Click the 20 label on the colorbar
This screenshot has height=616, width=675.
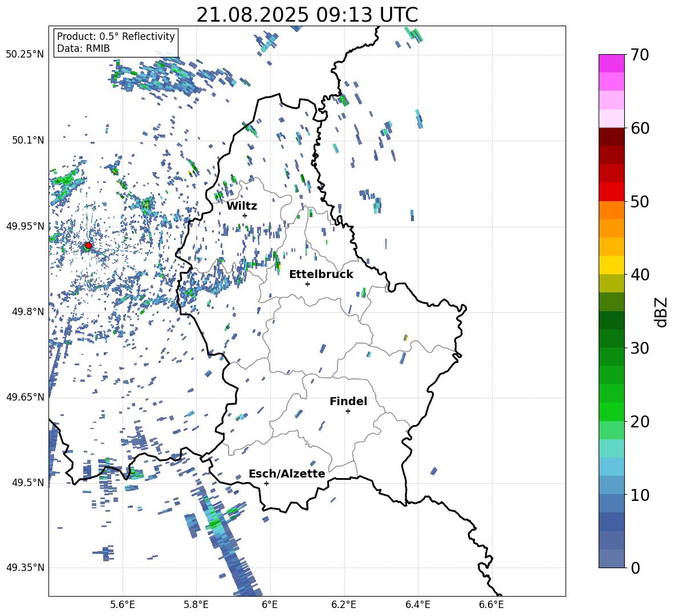pos(640,422)
